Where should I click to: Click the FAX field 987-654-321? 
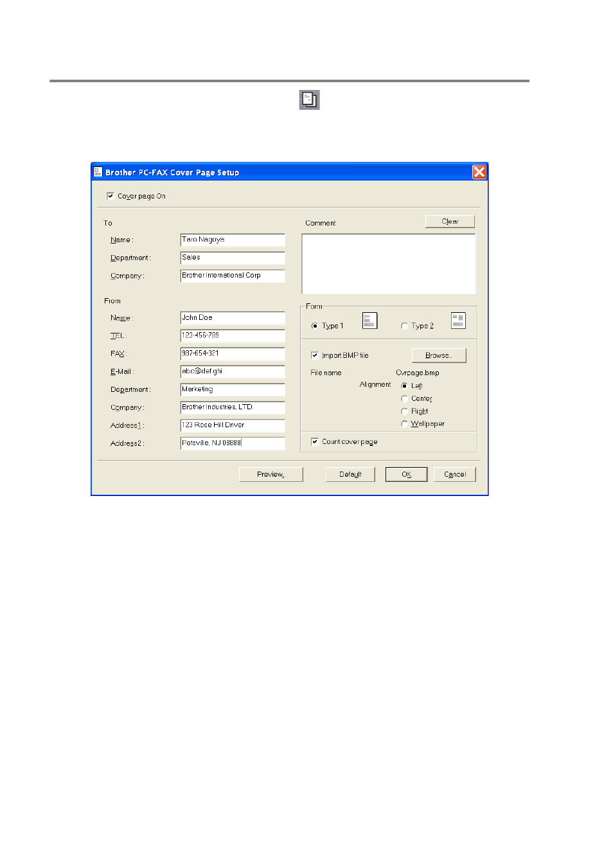[233, 353]
